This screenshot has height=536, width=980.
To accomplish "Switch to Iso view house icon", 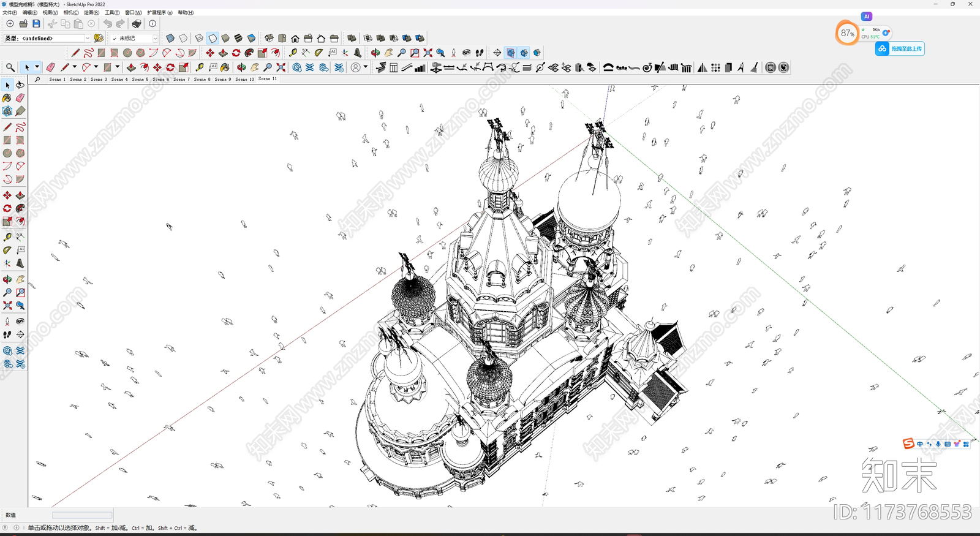I will click(x=269, y=38).
